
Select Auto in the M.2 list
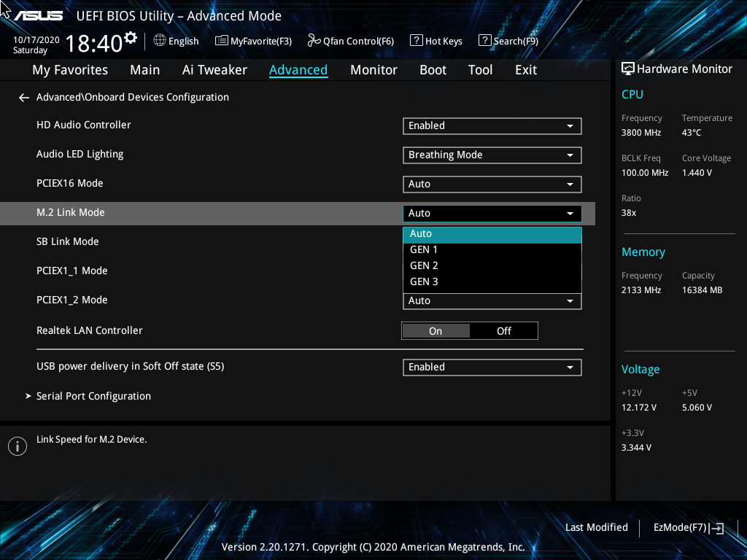click(x=492, y=234)
